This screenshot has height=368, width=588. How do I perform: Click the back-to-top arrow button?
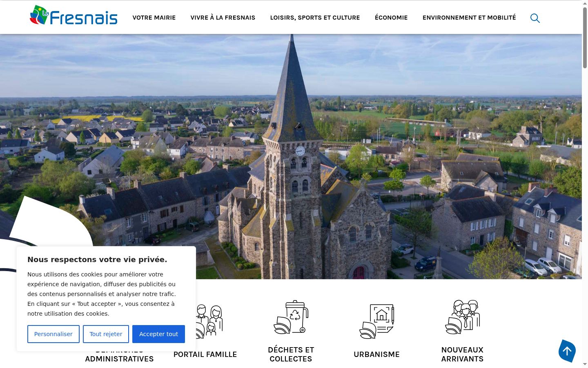[567, 351]
